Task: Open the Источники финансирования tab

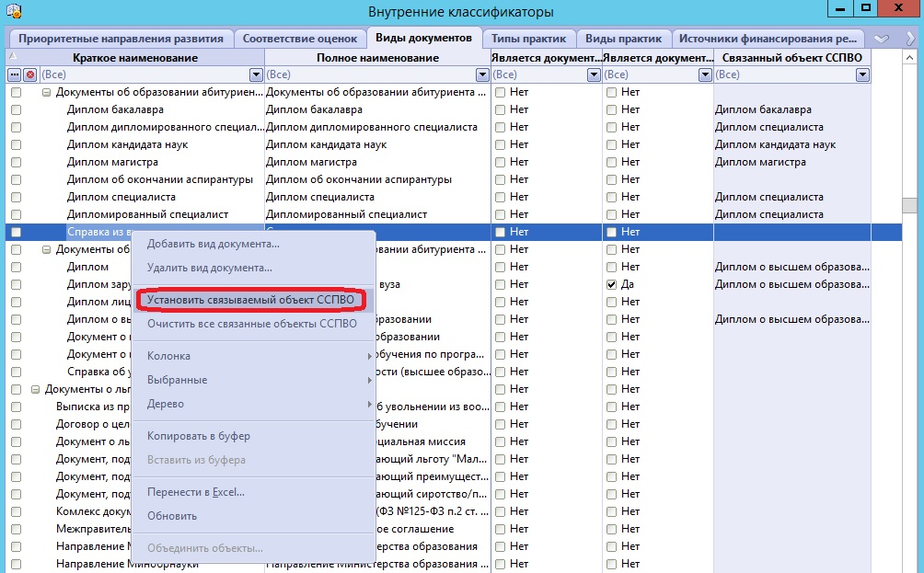Action: [768, 39]
